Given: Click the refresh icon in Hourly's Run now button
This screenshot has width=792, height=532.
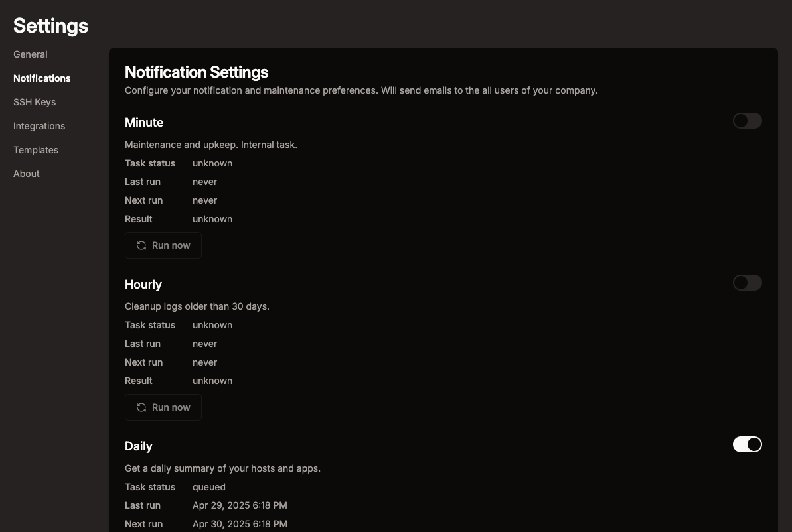Looking at the screenshot, I should click(x=141, y=407).
